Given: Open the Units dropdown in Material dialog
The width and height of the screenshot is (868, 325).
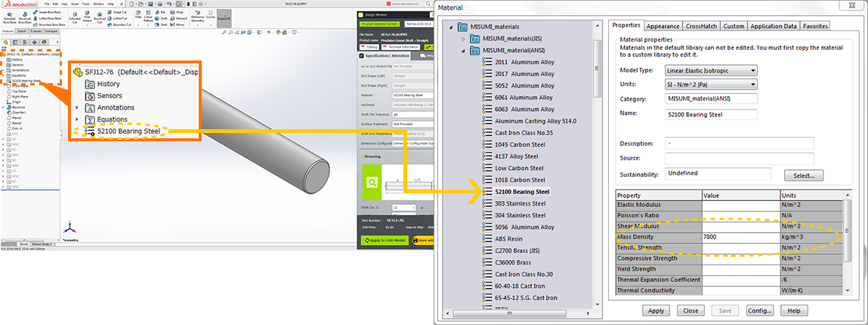Looking at the screenshot, I should point(712,85).
